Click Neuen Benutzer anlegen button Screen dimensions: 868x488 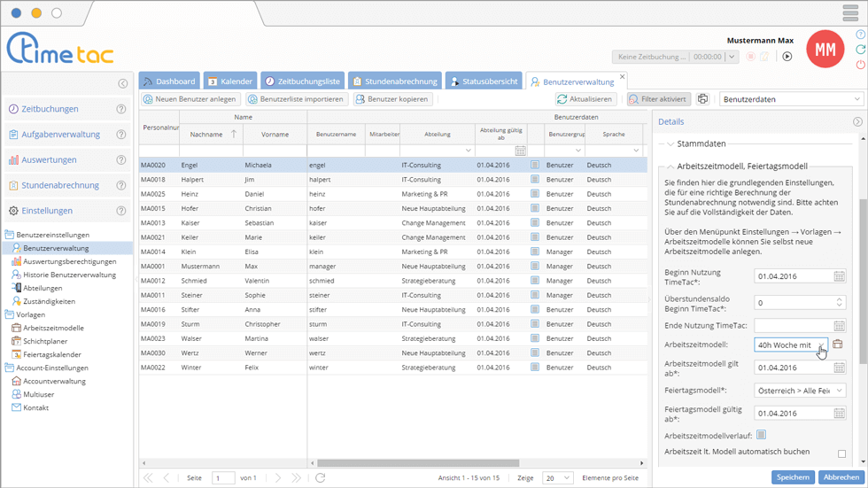pos(190,99)
